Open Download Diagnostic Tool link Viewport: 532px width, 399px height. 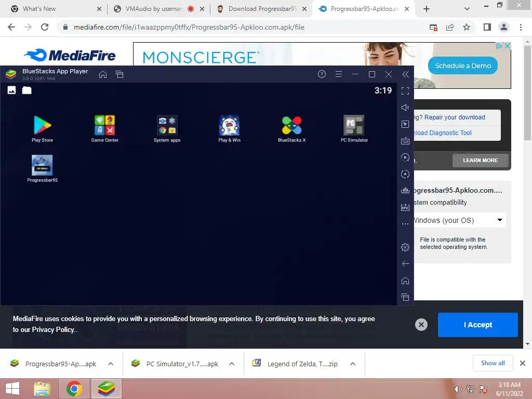click(x=442, y=132)
